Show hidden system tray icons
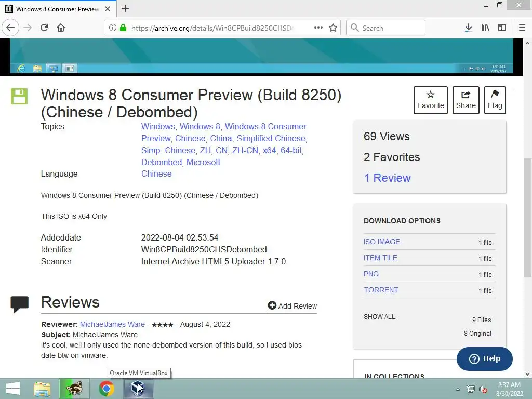 pos(458,389)
